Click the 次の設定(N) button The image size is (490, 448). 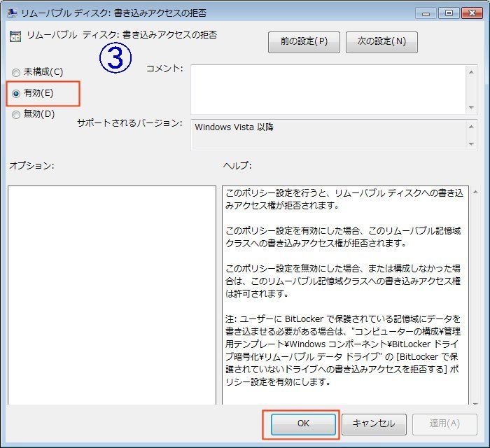coord(381,42)
